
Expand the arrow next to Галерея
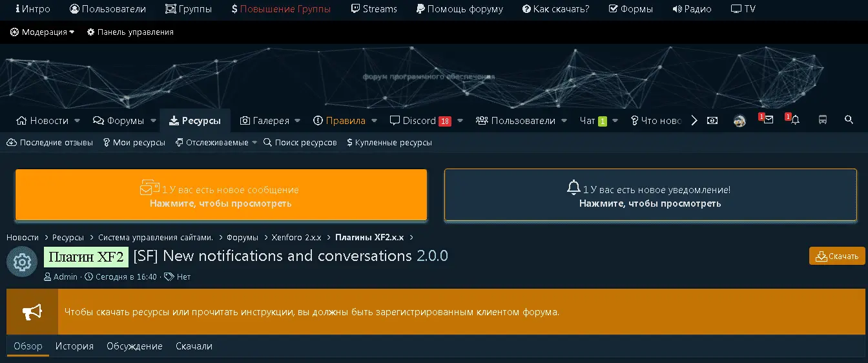[296, 121]
